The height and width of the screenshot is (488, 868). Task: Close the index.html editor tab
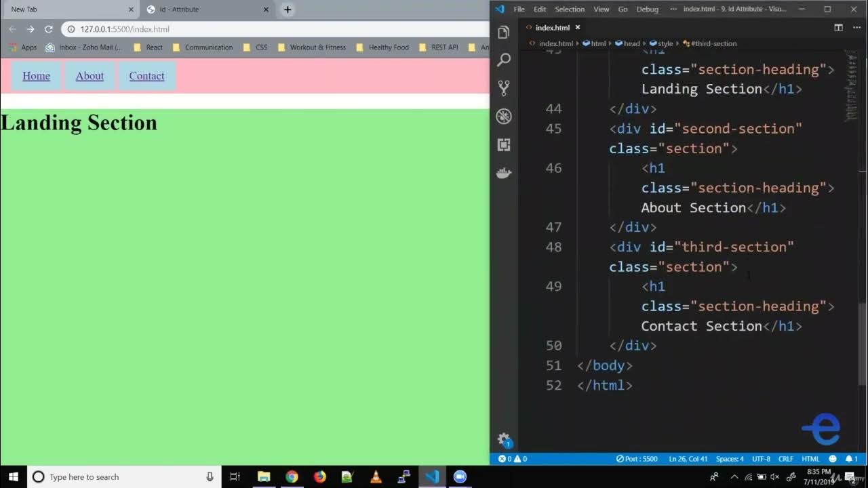578,28
